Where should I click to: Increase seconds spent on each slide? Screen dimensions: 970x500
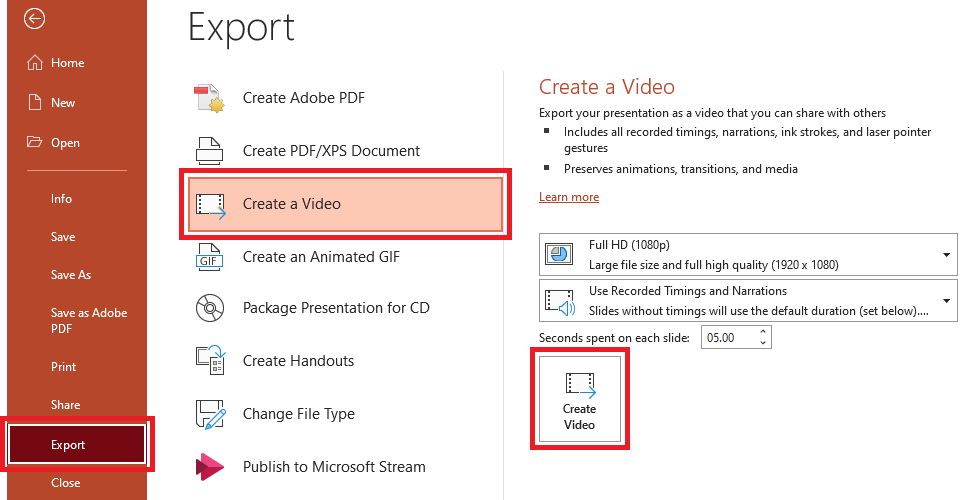(x=763, y=332)
